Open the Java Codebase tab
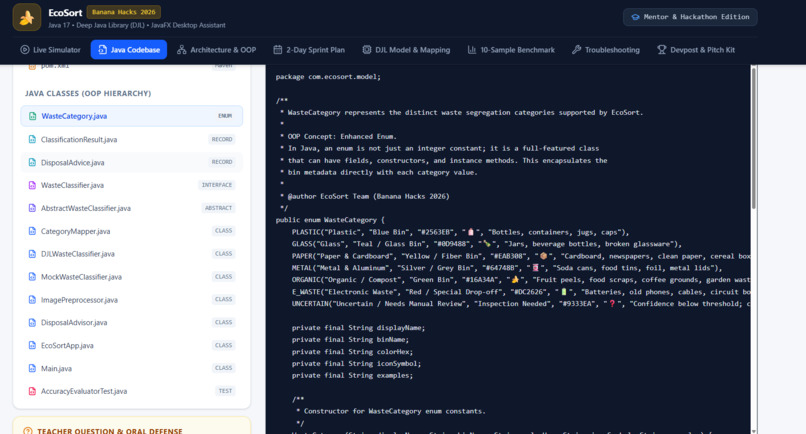Screen dimensions: 806x434 [x=129, y=50]
